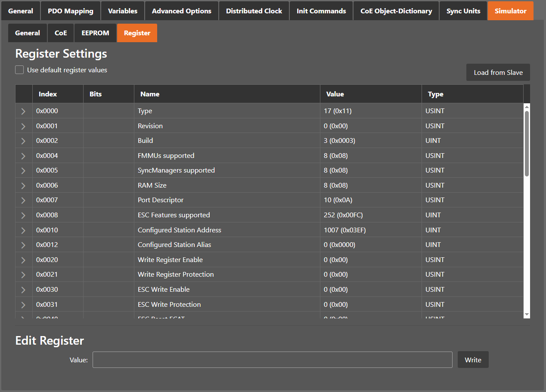Select the ESC Write Enable name cell

coord(227,290)
